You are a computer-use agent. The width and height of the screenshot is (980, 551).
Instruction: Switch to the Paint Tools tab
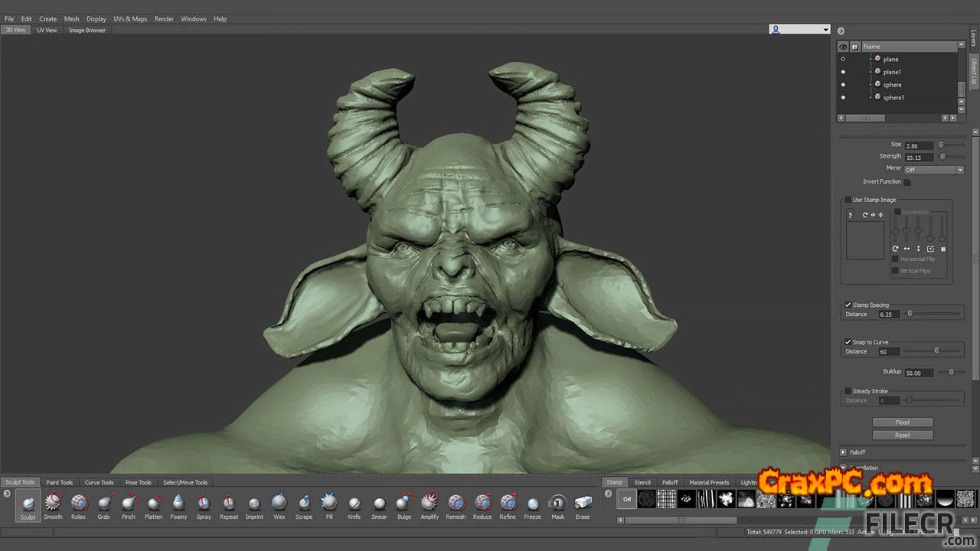pyautogui.click(x=59, y=482)
